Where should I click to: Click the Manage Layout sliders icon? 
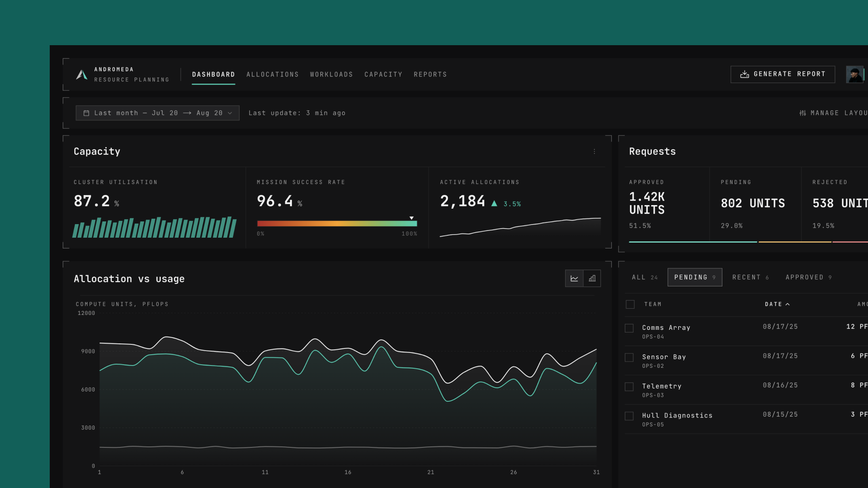click(802, 113)
